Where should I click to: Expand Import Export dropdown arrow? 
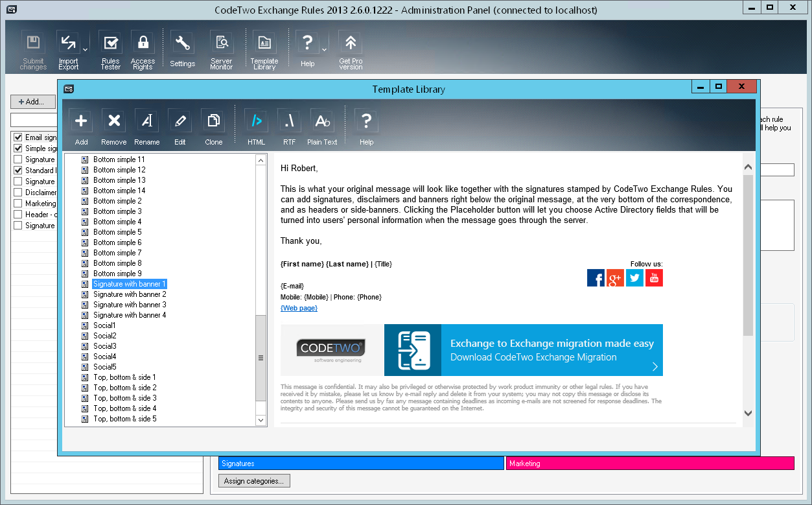coord(85,50)
